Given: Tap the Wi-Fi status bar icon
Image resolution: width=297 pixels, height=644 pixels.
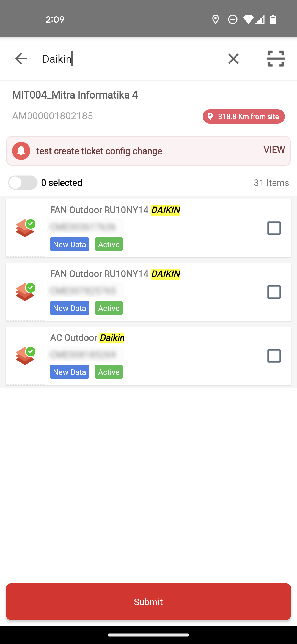Looking at the screenshot, I should (x=248, y=20).
